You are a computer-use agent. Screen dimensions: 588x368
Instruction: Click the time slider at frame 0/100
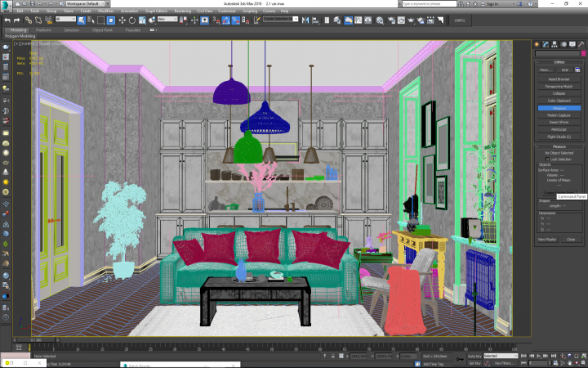tap(37, 340)
